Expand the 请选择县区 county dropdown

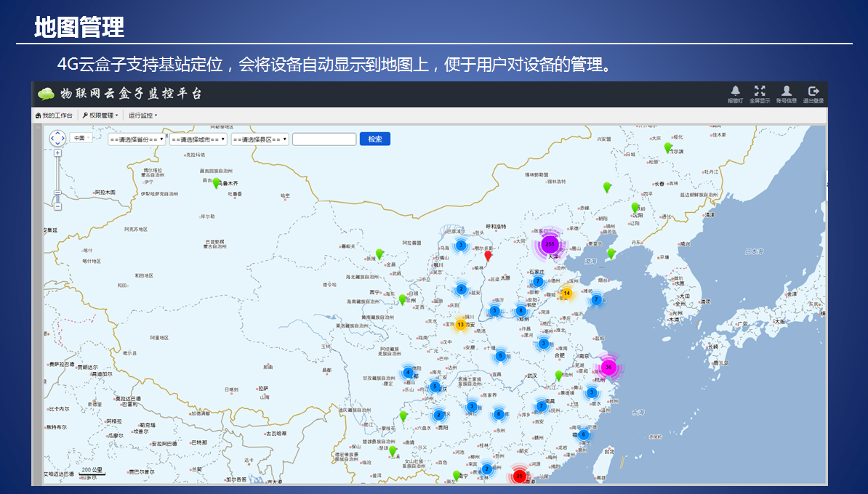point(260,139)
